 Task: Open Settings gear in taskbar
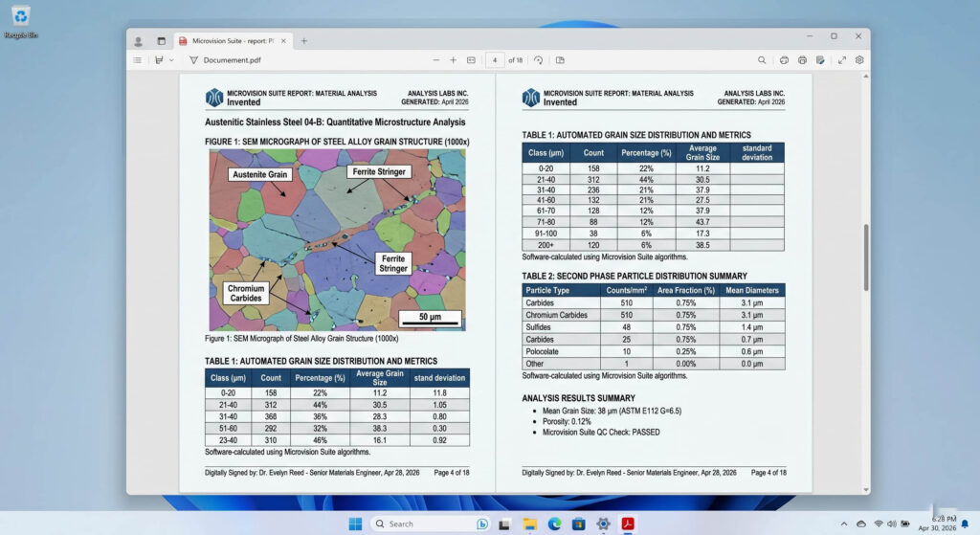pos(603,524)
